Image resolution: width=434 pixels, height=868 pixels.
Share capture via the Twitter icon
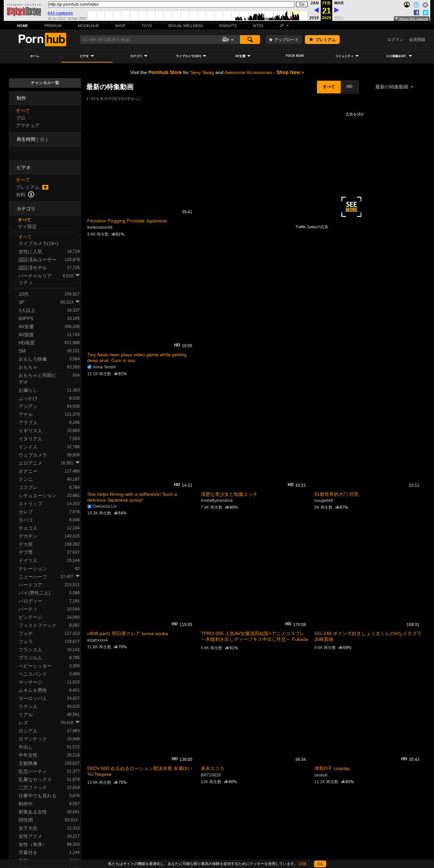point(426,13)
